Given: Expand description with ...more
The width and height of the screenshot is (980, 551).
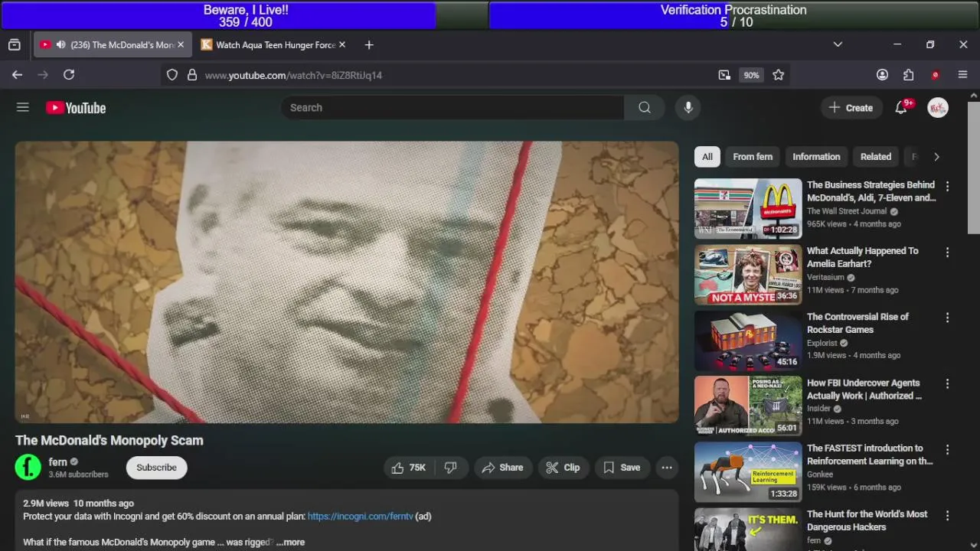Looking at the screenshot, I should pyautogui.click(x=290, y=542).
